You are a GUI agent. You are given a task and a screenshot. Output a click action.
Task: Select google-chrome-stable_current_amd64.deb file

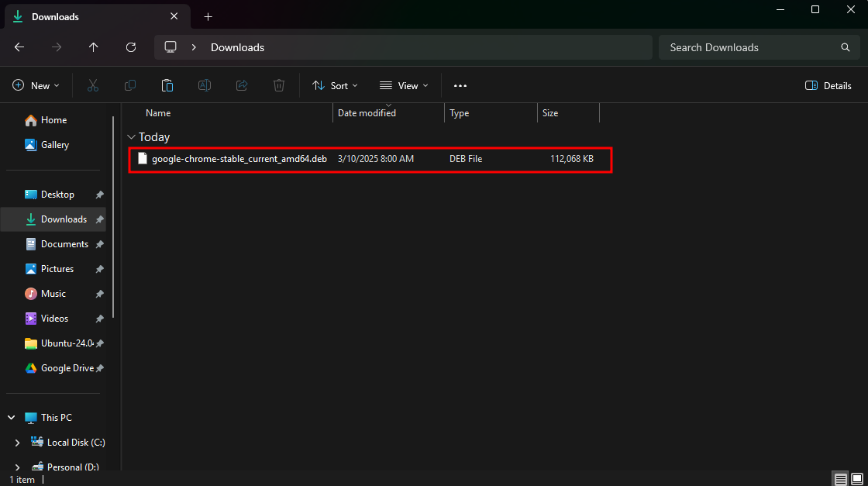click(239, 159)
